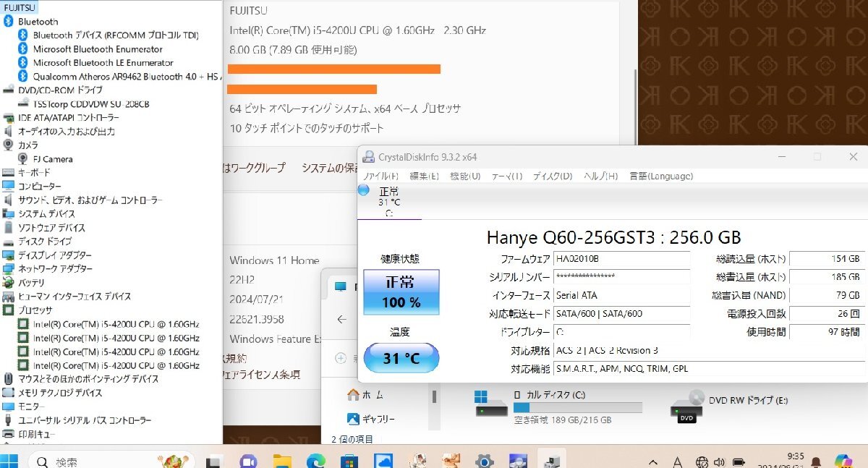Click the カメラ category icon
This screenshot has width=868, height=468.
pyautogui.click(x=9, y=145)
